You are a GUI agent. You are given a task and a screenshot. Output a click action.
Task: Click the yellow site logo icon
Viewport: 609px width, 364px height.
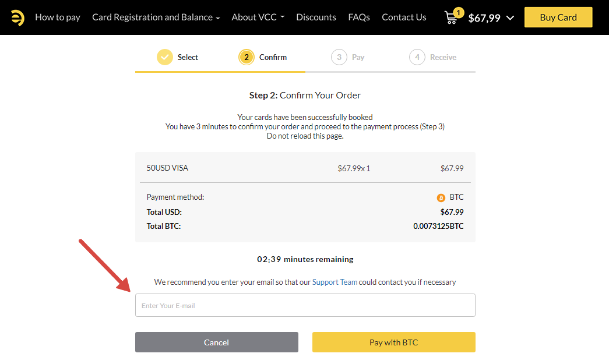pyautogui.click(x=17, y=17)
